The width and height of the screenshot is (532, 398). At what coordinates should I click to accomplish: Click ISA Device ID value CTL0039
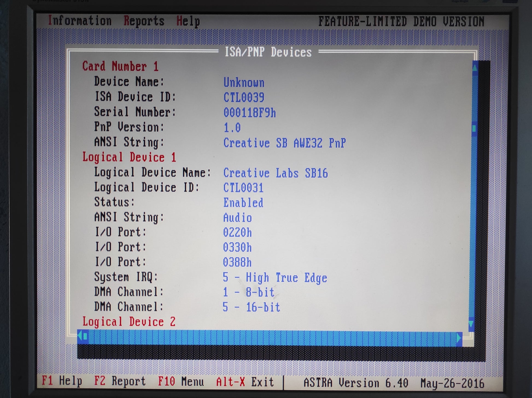(244, 97)
